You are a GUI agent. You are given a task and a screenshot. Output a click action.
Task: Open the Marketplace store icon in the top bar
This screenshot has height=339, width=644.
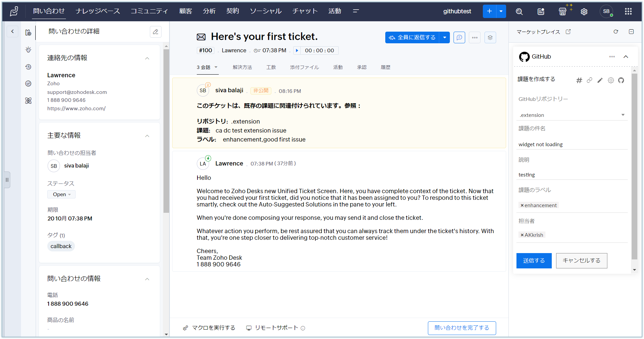[x=562, y=12]
